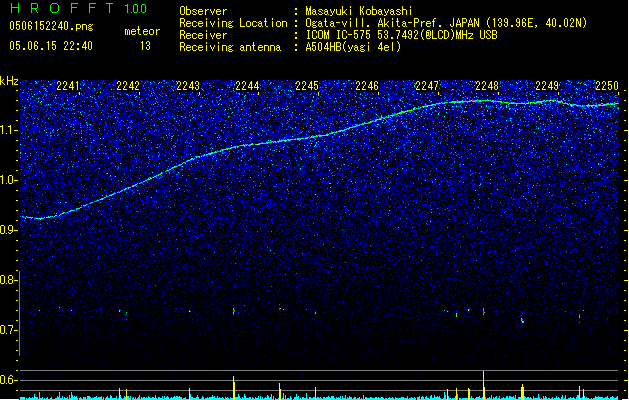Click the HROFFT program title
This screenshot has height=400, width=629.
coord(62,8)
